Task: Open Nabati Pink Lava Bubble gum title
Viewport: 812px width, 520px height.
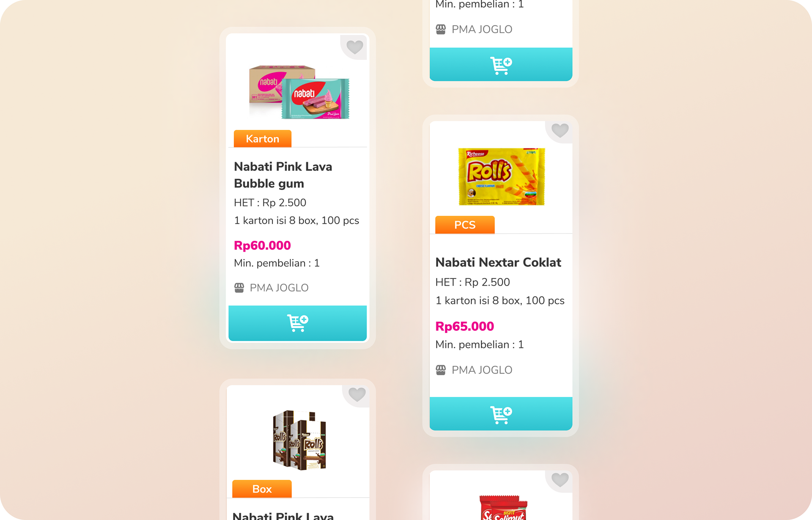Action: [283, 175]
